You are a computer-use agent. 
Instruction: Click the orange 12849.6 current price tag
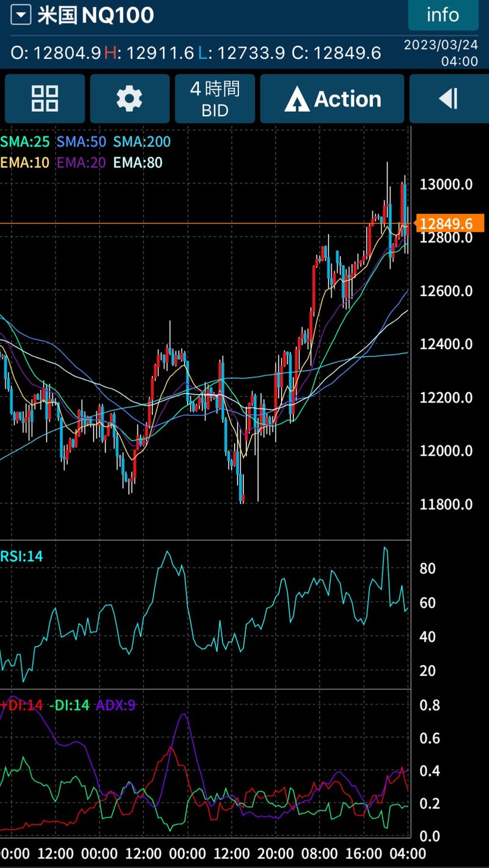[450, 224]
